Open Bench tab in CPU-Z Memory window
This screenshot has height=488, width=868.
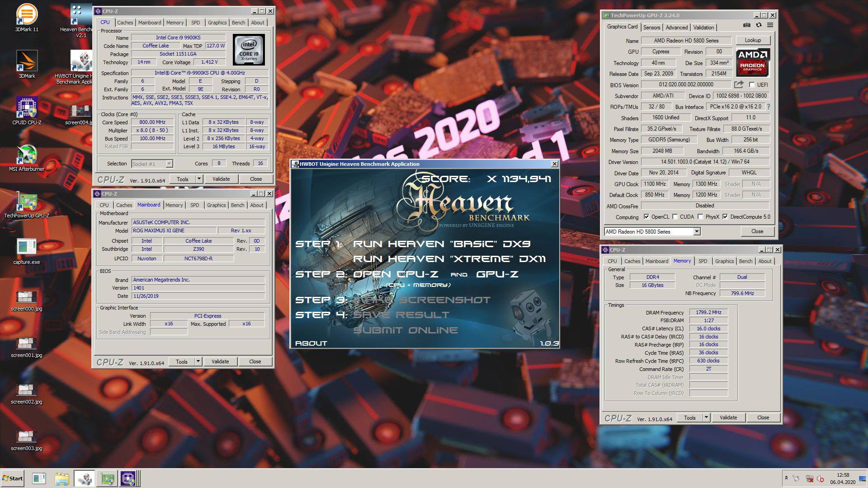coord(745,261)
